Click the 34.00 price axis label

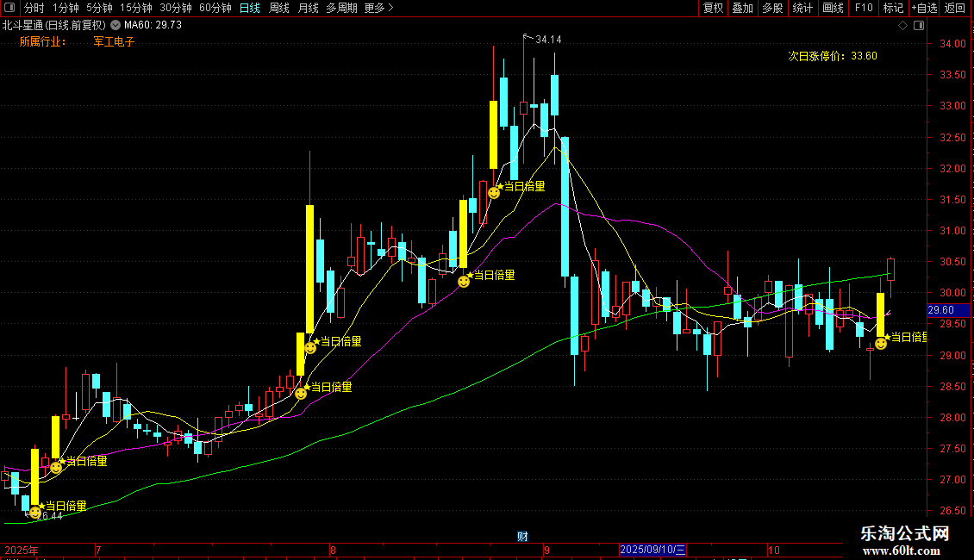[952, 43]
